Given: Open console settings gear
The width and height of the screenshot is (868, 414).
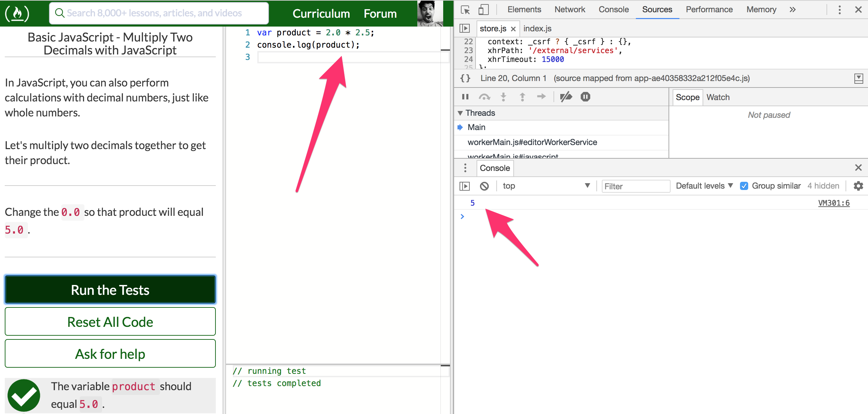Looking at the screenshot, I should tap(858, 186).
